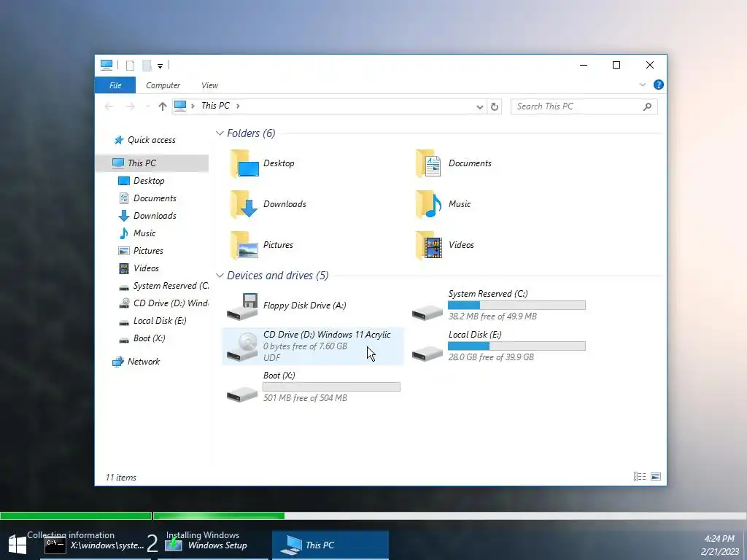
Task: Click the Local Disk (E:) capacity bar
Action: point(517,346)
